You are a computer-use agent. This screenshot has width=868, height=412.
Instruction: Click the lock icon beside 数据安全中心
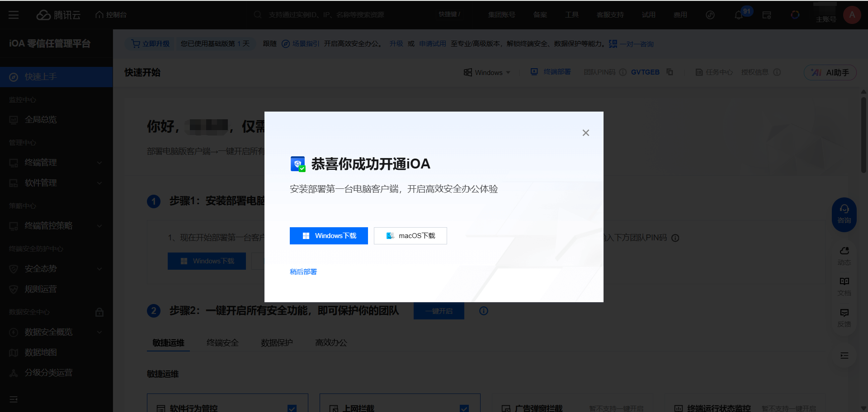[99, 312]
